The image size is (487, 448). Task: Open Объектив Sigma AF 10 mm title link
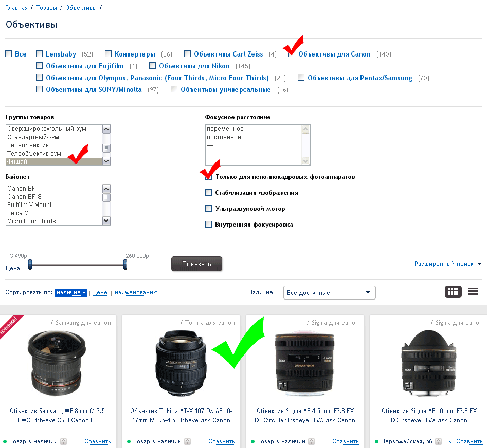tap(429, 416)
